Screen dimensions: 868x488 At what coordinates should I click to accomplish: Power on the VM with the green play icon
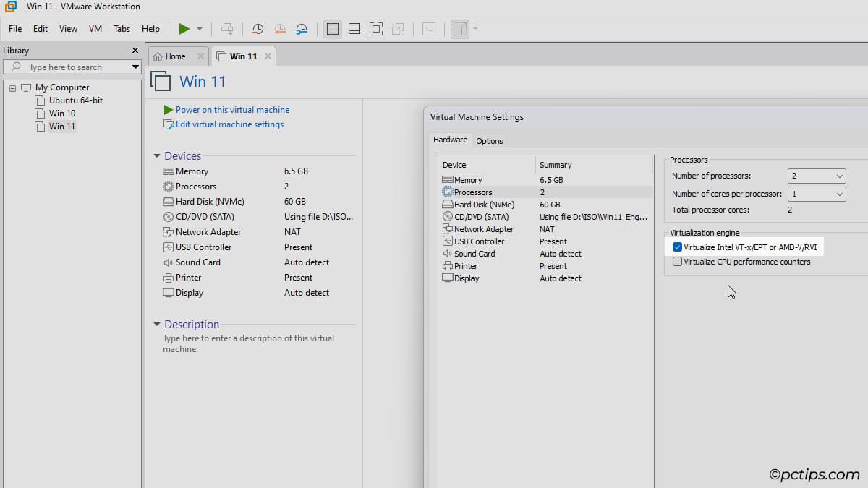coord(184,29)
